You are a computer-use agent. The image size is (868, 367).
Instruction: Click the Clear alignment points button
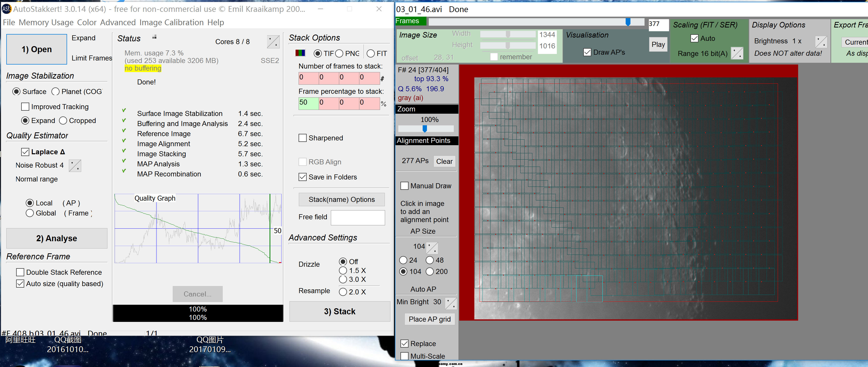(x=444, y=161)
